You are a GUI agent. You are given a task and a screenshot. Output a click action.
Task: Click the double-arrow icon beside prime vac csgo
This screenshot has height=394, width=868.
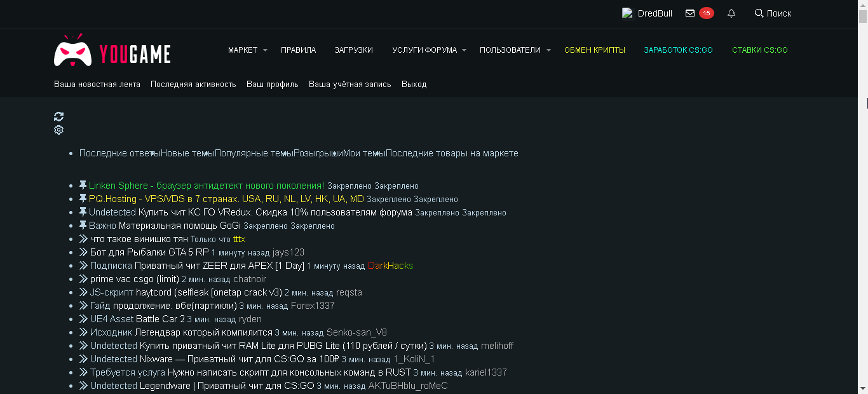point(83,279)
